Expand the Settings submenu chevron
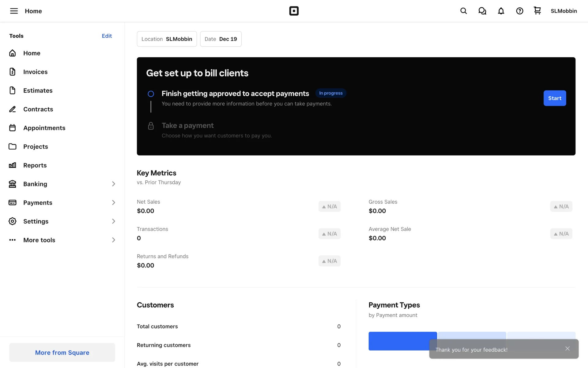Viewport: 588px width, 368px height. coord(113,221)
